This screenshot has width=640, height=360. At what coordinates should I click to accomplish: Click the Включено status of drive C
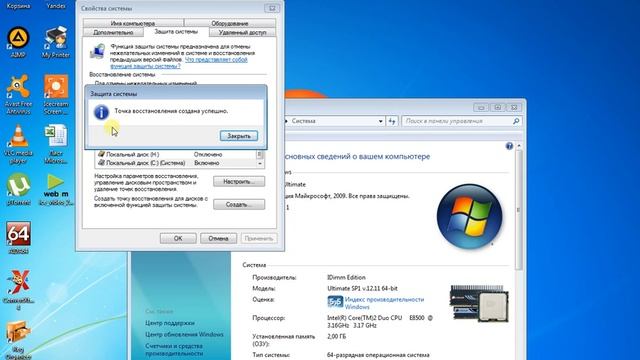207,163
